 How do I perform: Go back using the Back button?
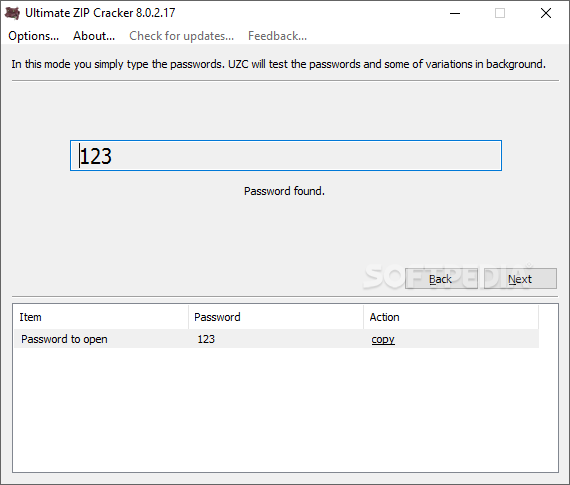click(441, 279)
